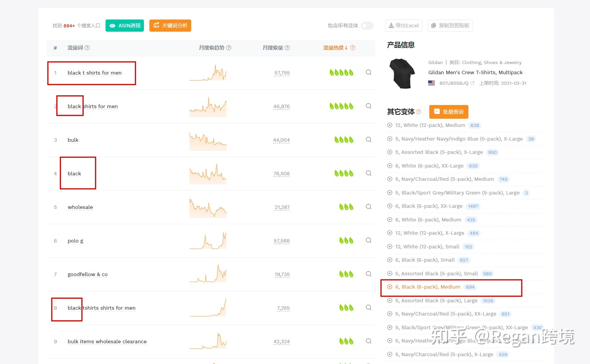Open the help tooltip next to 流量词 header
The image size is (590, 364).
click(x=87, y=48)
